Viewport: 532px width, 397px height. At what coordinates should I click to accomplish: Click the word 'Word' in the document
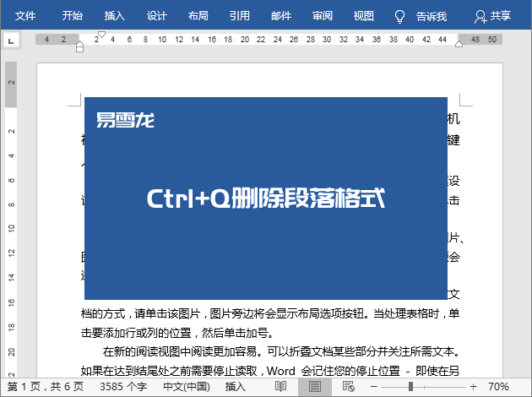pos(281,371)
